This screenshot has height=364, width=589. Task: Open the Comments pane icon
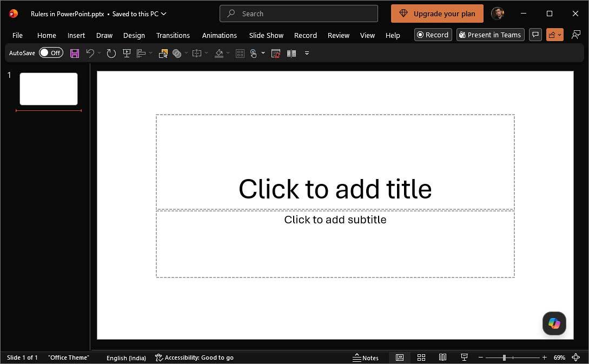pyautogui.click(x=535, y=35)
